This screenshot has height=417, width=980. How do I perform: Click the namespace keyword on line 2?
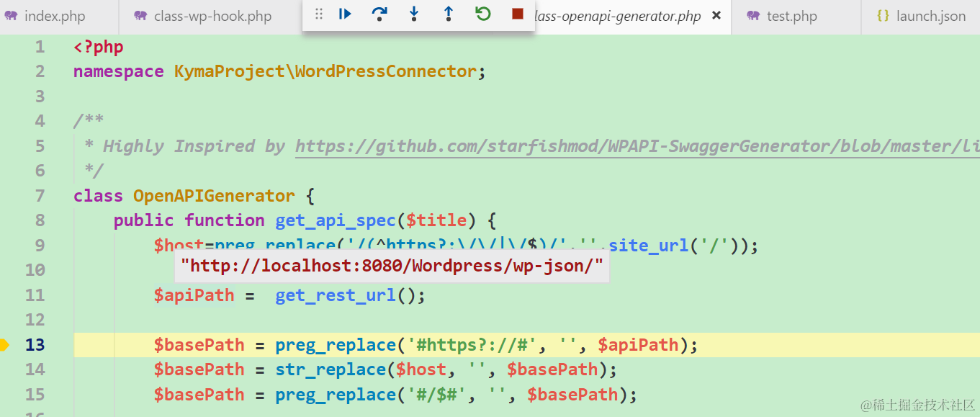[x=119, y=71]
